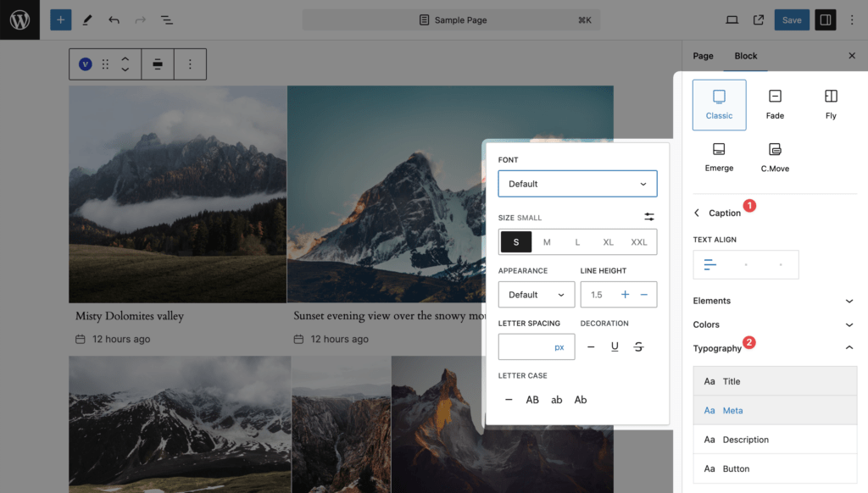View page in new tab icon

coord(759,20)
